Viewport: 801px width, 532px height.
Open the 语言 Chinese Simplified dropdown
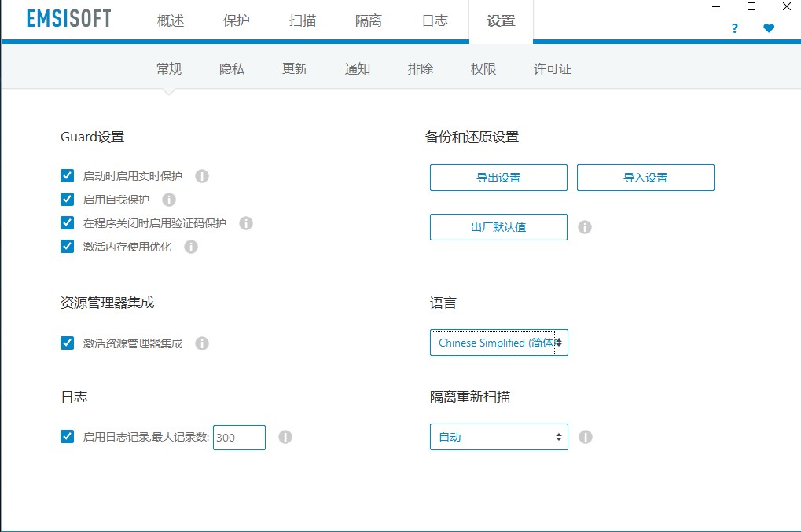click(x=499, y=343)
